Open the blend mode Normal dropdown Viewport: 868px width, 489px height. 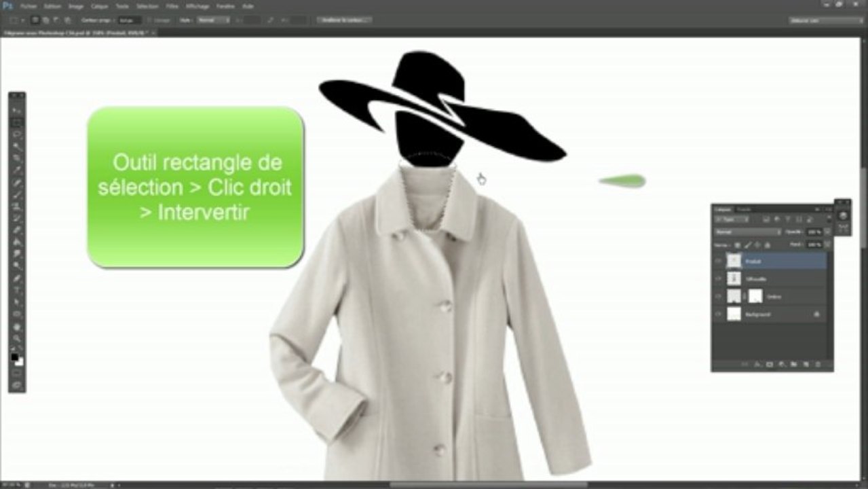[749, 232]
